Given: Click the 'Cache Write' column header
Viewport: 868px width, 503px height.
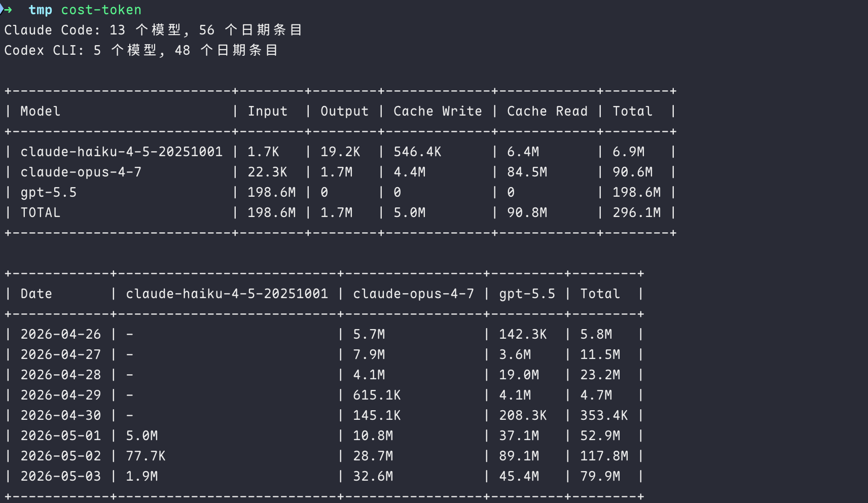Looking at the screenshot, I should pos(438,111).
